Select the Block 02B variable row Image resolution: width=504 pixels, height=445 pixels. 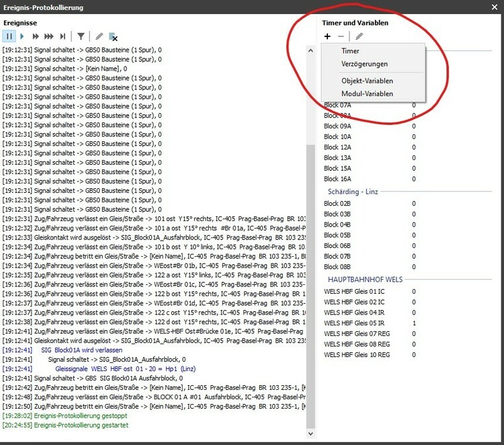337,203
